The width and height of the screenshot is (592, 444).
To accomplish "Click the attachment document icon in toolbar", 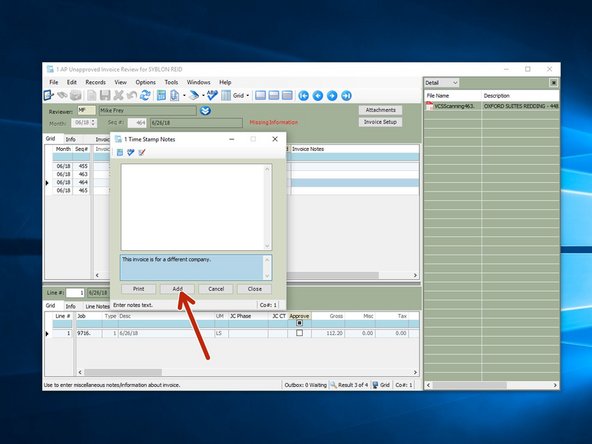I will tap(174, 96).
